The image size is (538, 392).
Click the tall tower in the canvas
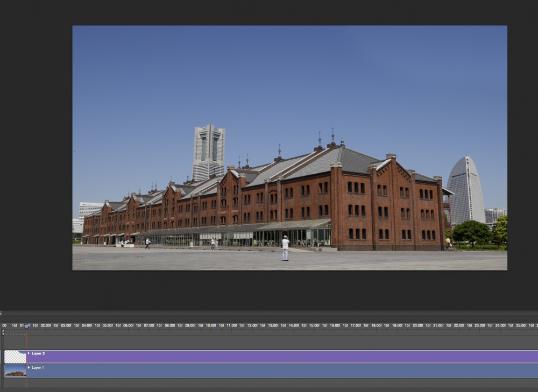[208, 152]
